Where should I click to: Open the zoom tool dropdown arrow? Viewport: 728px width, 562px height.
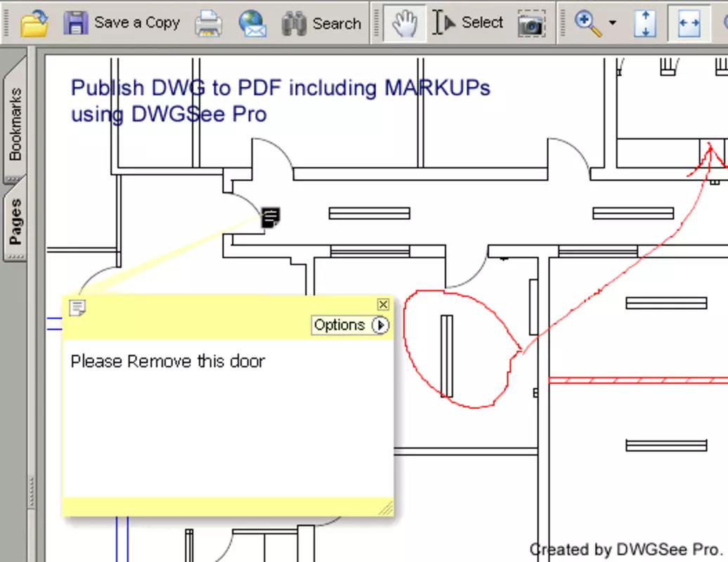click(x=612, y=22)
